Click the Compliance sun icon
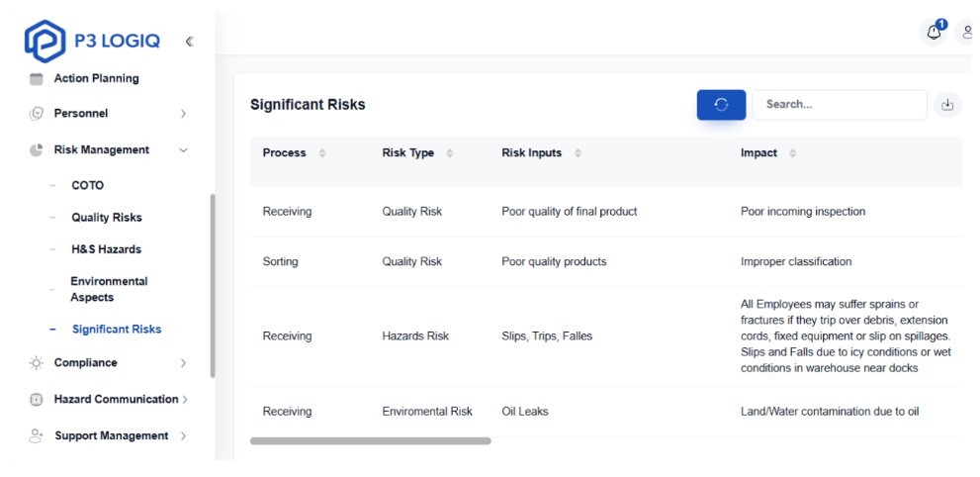 tap(37, 362)
